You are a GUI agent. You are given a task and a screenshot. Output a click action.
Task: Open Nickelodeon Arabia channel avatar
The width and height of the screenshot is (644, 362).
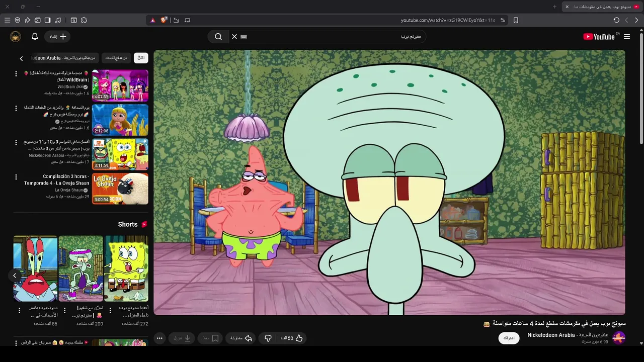point(619,338)
